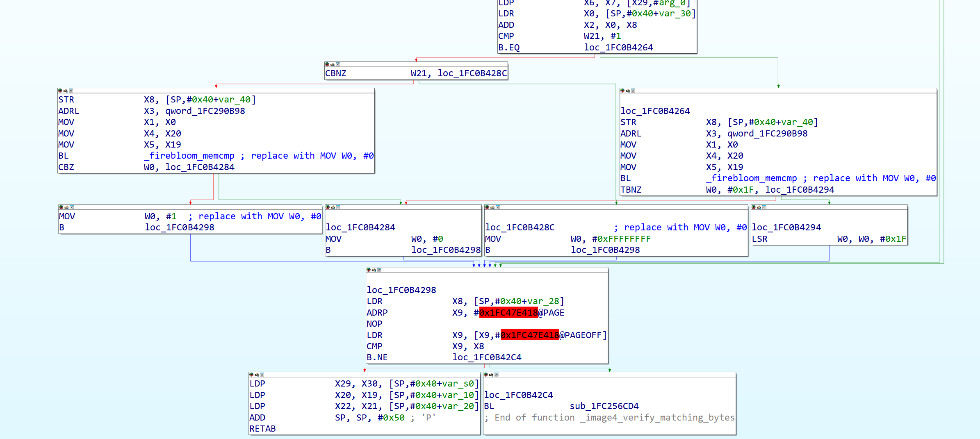Click the pencil icon on the loc_1FC0B428C block

pyautogui.click(x=492, y=207)
